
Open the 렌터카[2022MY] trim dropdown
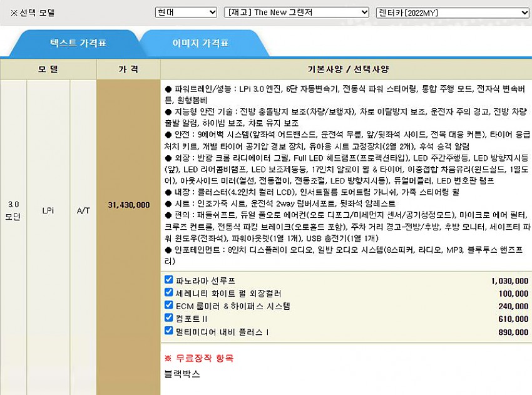click(x=453, y=13)
